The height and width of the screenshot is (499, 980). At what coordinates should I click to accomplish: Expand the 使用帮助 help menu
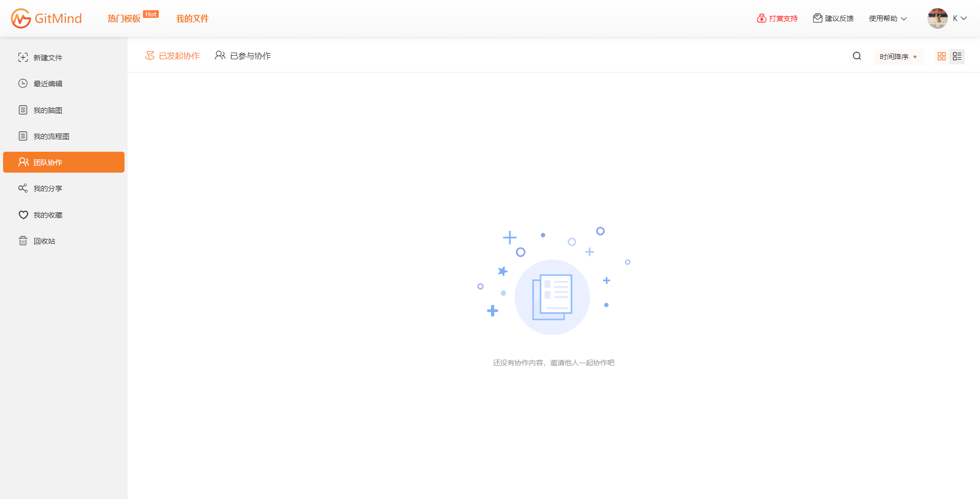(x=888, y=18)
